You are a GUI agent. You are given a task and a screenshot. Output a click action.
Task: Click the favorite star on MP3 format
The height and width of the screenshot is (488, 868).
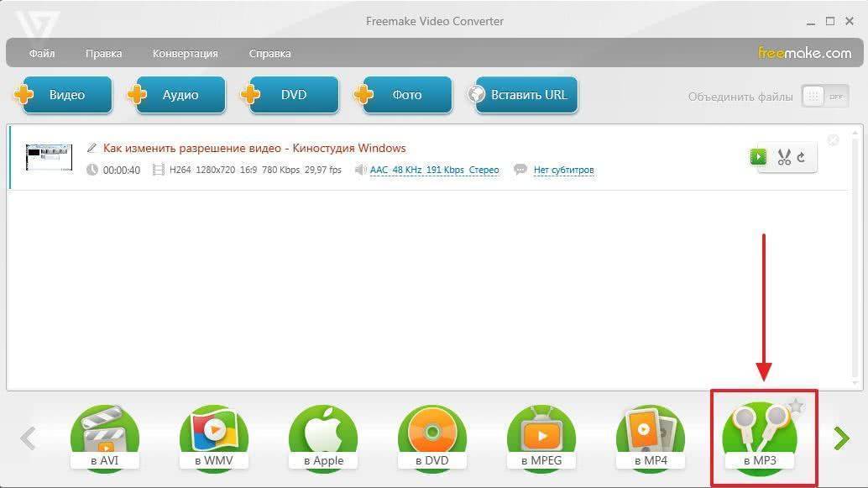pyautogui.click(x=796, y=406)
